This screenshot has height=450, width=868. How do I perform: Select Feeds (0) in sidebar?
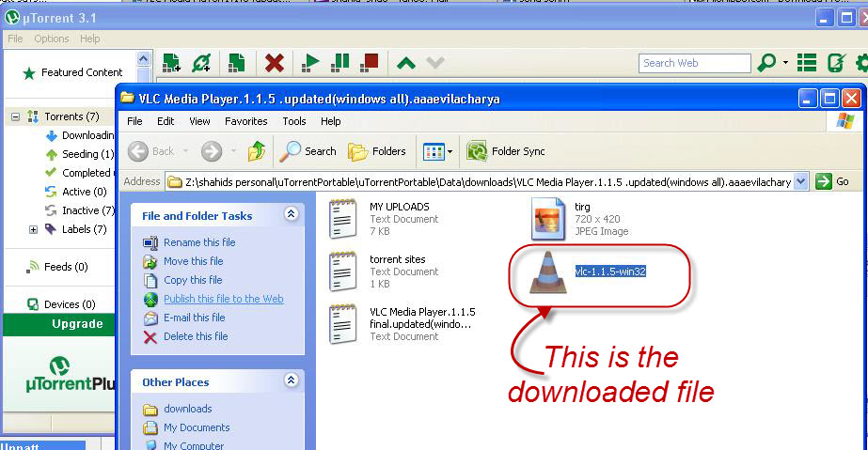click(57, 267)
